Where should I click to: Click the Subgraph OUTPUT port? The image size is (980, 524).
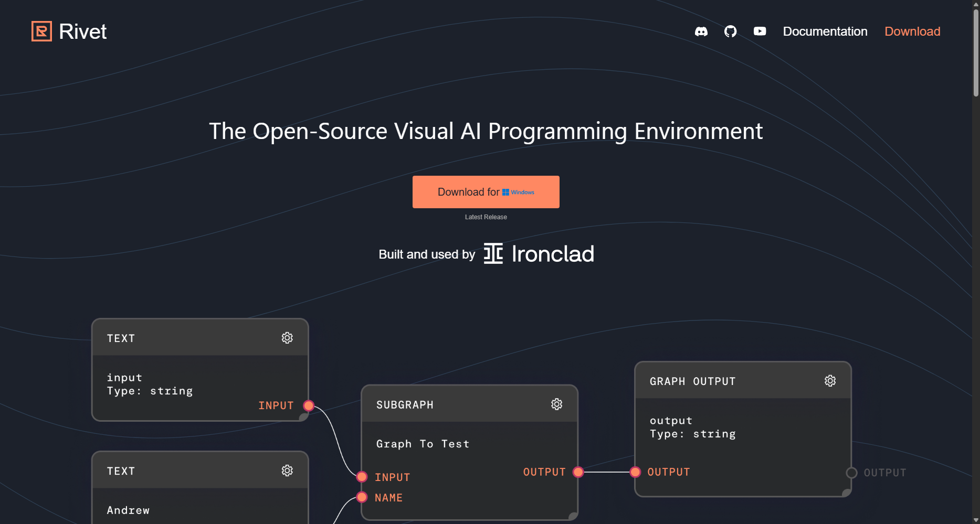point(578,472)
